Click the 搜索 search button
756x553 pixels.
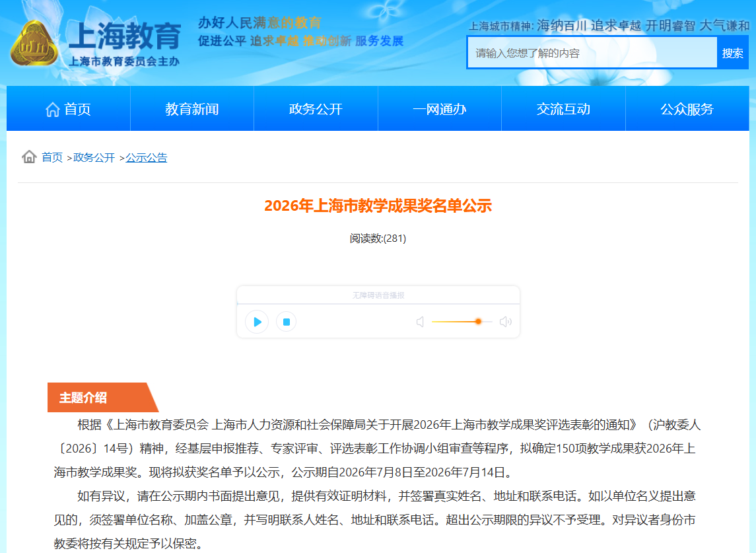[x=732, y=53]
